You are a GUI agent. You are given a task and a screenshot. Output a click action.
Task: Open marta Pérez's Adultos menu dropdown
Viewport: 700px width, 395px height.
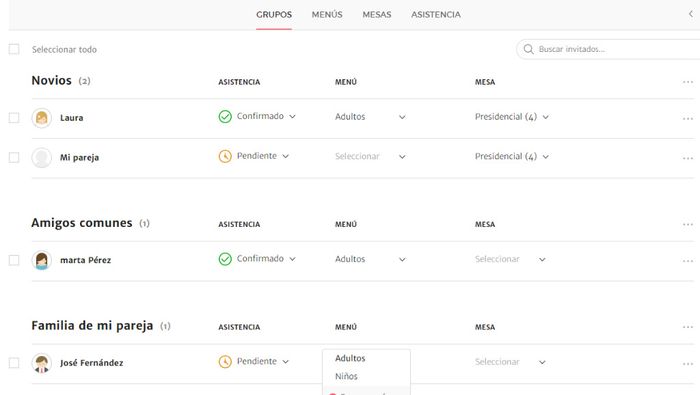pyautogui.click(x=371, y=259)
